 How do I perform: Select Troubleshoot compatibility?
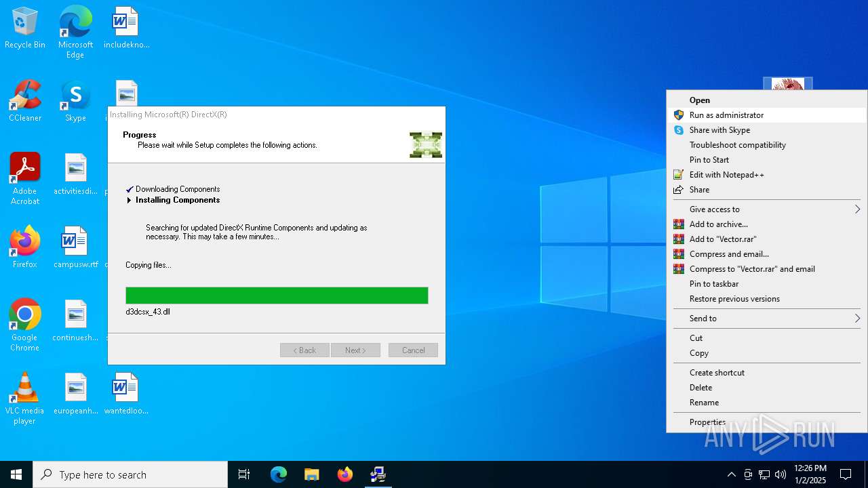(767, 145)
